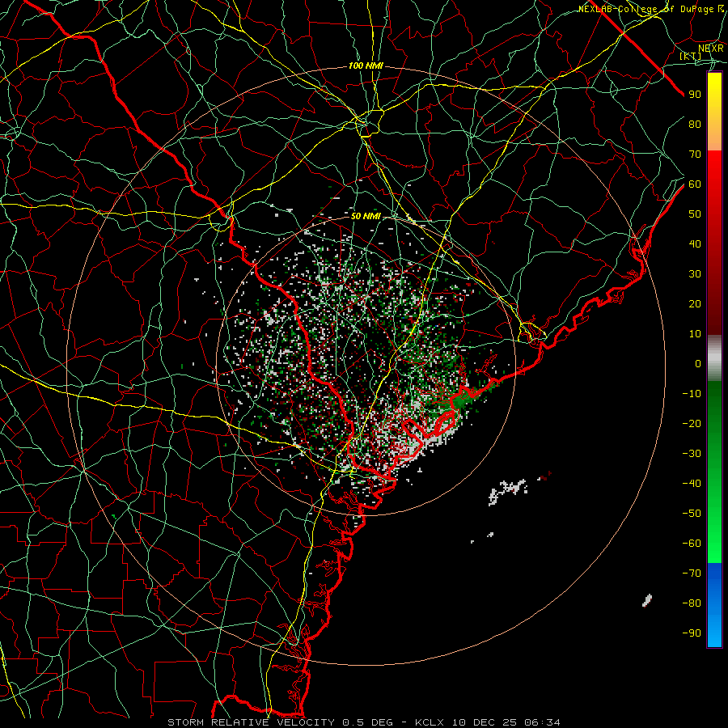The image size is (728, 728).
Task: Click the "50 NMI" range ring label
Action: 366,216
